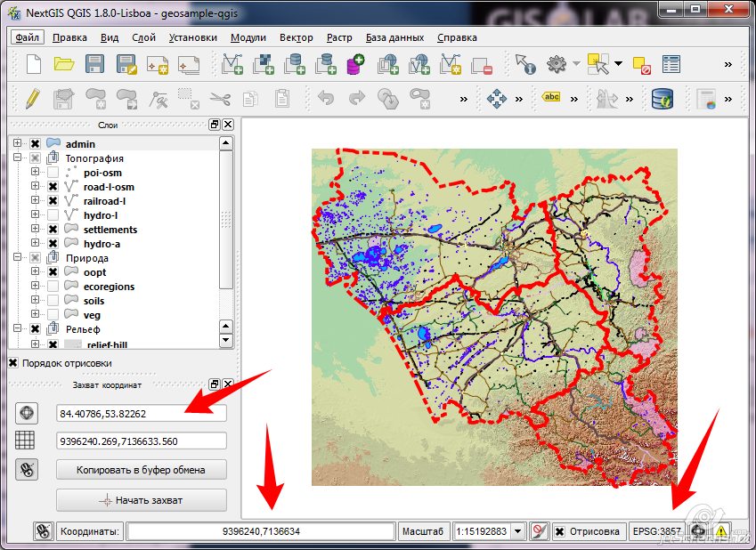Screen dimensions: 756x550
Task: Click Add WFS Layer icon
Action: tap(419, 64)
